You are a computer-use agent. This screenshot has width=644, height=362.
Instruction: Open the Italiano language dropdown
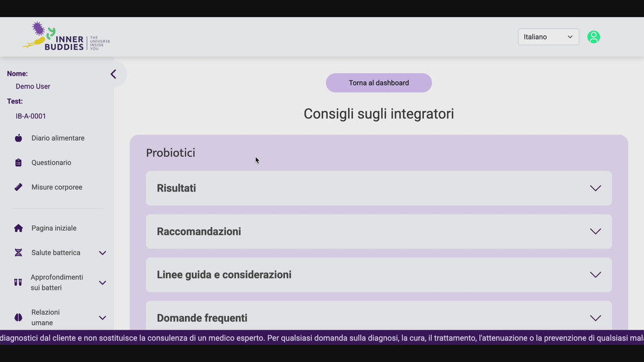tap(548, 37)
